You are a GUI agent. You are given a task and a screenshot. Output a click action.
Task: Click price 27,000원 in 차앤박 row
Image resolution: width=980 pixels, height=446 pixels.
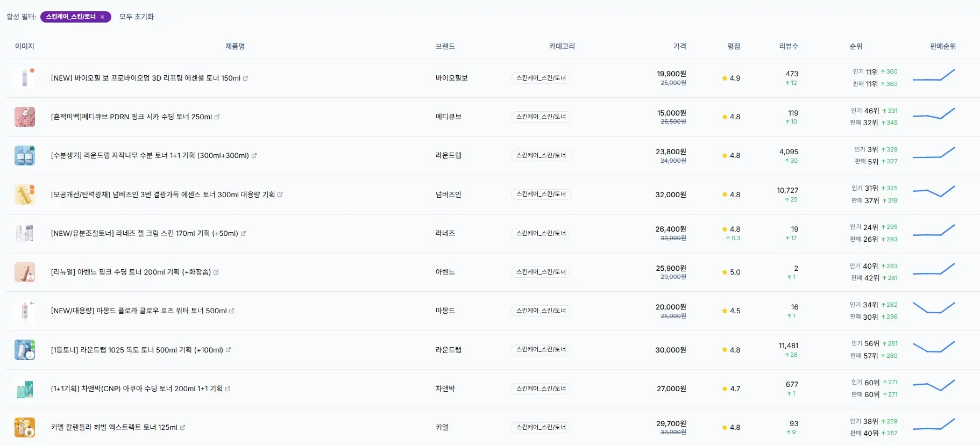coord(671,389)
